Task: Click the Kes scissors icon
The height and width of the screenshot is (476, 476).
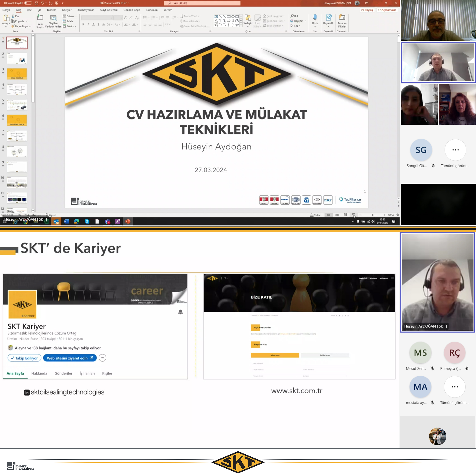Action: pos(13,16)
